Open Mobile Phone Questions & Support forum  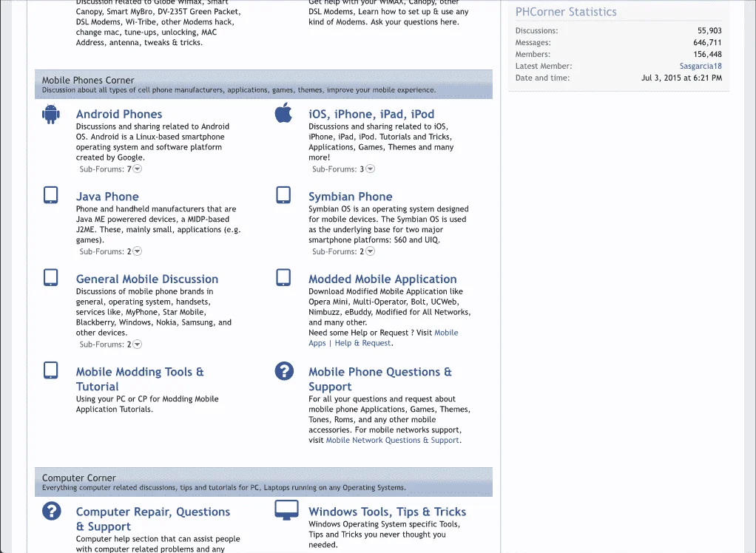(380, 379)
